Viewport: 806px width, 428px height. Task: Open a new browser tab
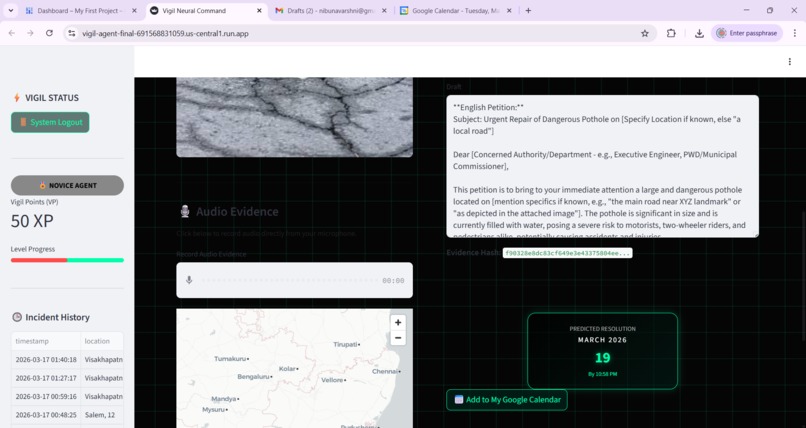[x=528, y=10]
